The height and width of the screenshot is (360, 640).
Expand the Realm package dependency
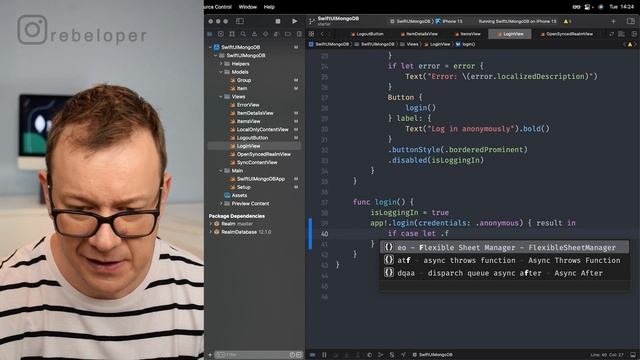coord(211,224)
